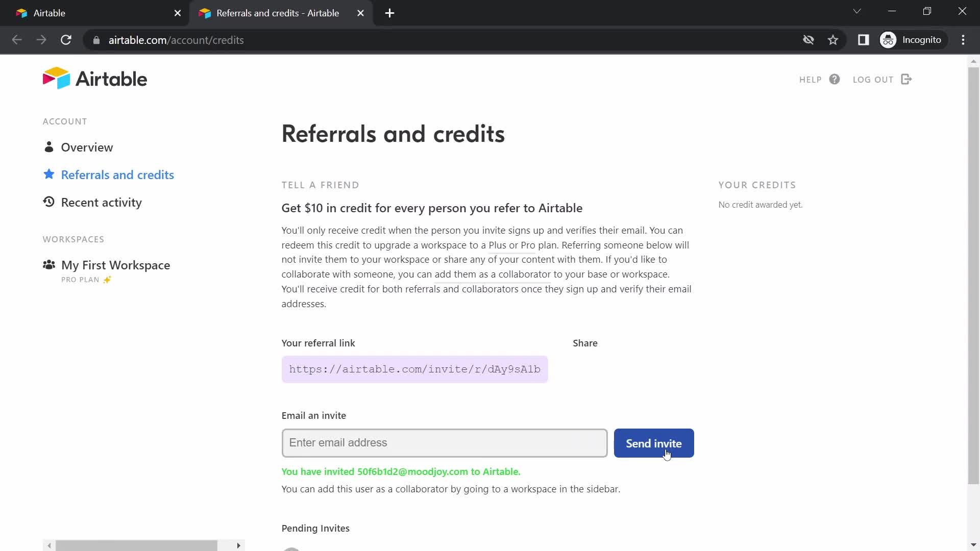The height and width of the screenshot is (551, 980).
Task: Click the Overview menu item
Action: click(87, 146)
